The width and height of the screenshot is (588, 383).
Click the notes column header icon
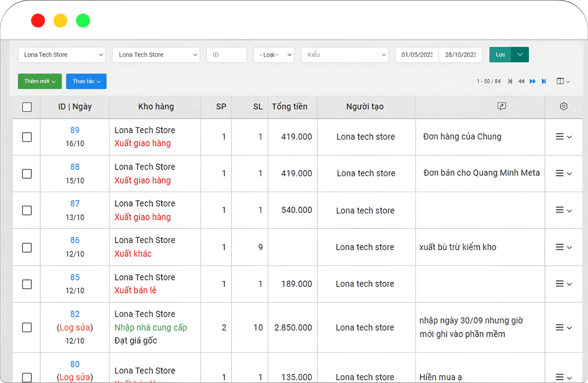tap(501, 106)
